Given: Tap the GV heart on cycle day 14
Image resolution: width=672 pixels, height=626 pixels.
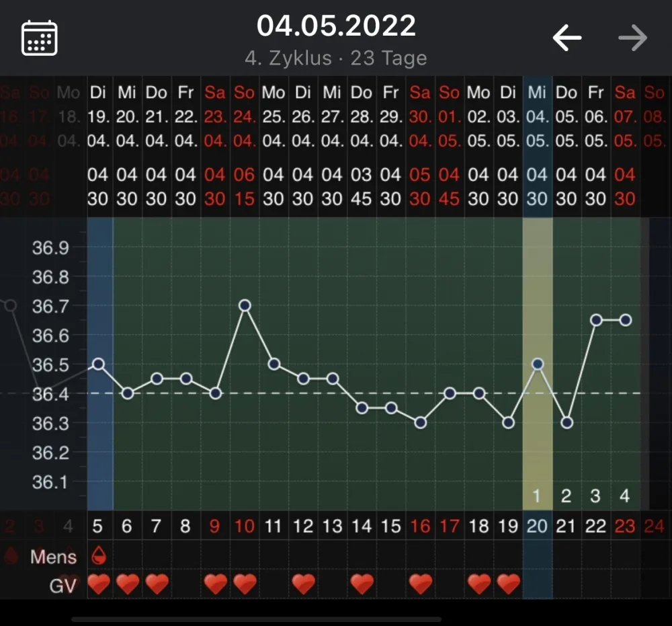Looking at the screenshot, I should [362, 584].
